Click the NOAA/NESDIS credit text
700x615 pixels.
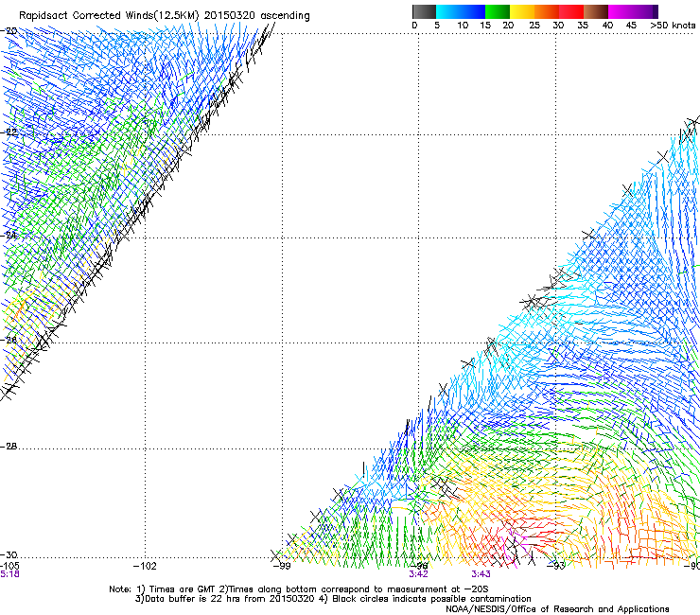[x=557, y=609]
